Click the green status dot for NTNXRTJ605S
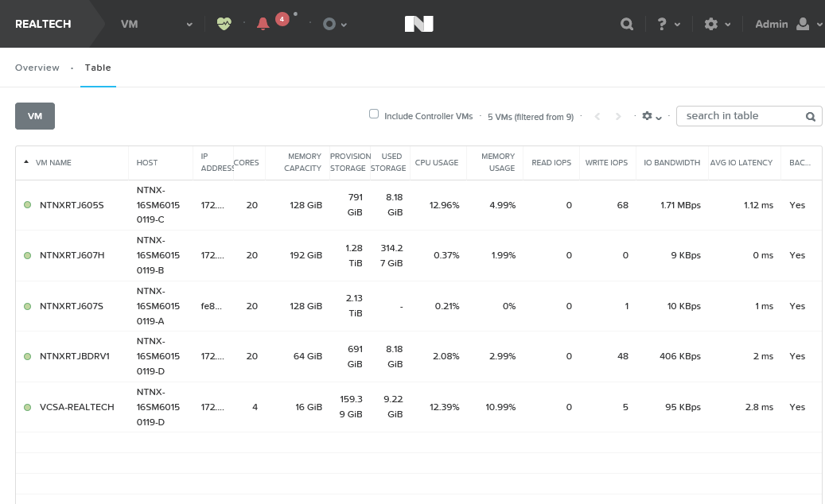Image resolution: width=825 pixels, height=504 pixels. [27, 205]
